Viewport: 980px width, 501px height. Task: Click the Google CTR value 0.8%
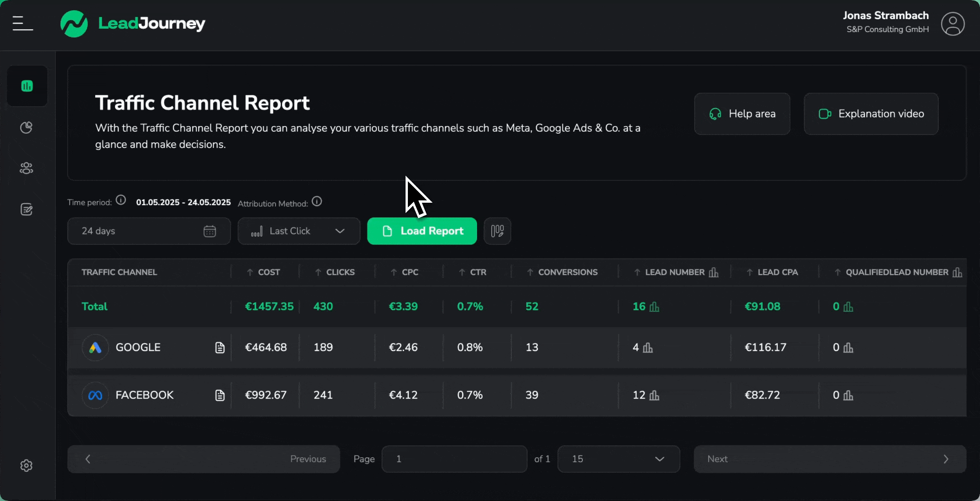point(470,347)
